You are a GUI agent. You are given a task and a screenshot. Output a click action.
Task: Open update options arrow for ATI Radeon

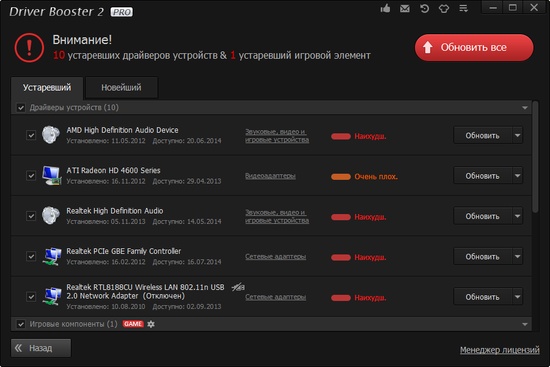tap(517, 176)
